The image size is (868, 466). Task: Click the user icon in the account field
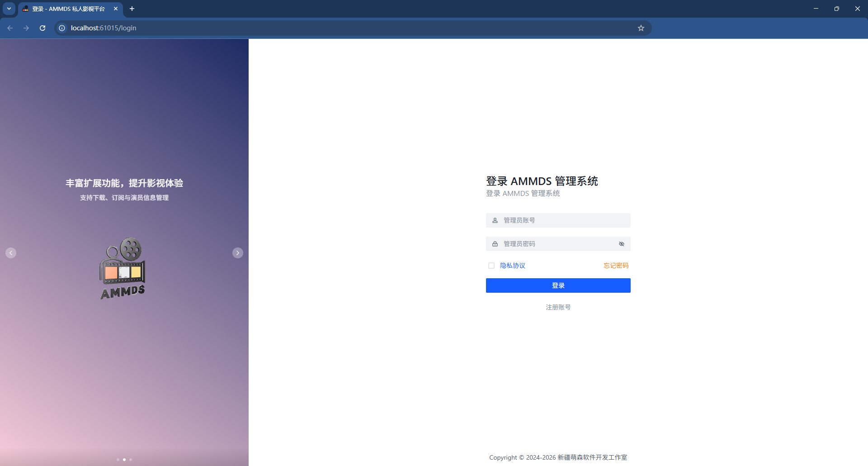495,220
